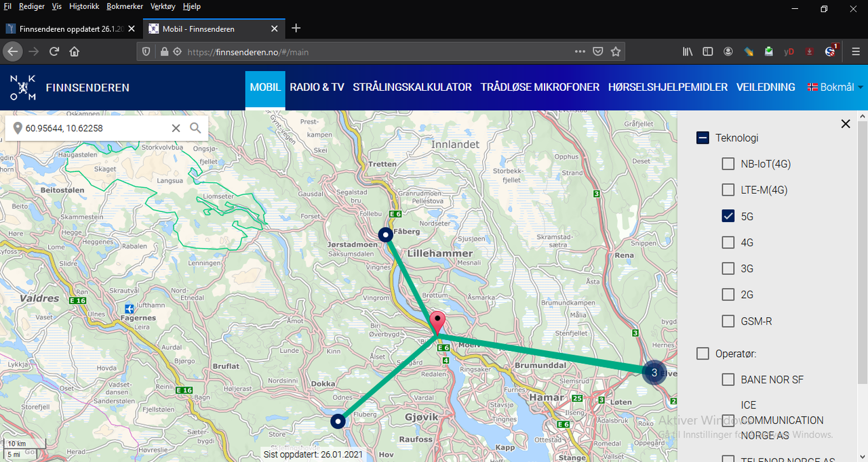
Task: Click the FINNSENDEREN site title
Action: click(87, 87)
